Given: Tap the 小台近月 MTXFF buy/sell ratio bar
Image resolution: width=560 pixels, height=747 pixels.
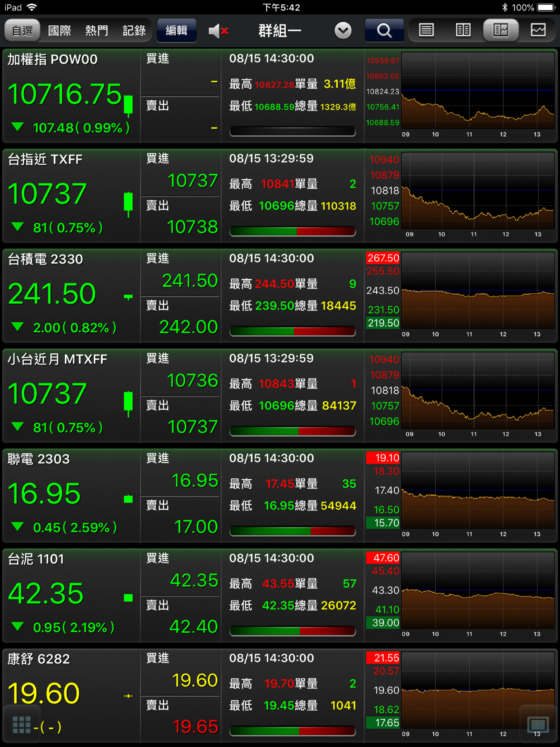Looking at the screenshot, I should [x=293, y=431].
